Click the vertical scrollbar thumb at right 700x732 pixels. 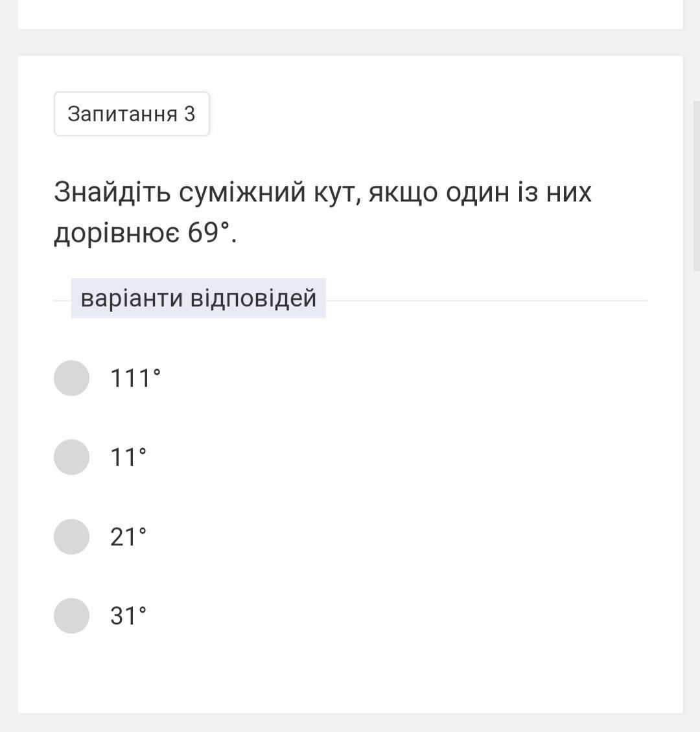[x=697, y=185]
